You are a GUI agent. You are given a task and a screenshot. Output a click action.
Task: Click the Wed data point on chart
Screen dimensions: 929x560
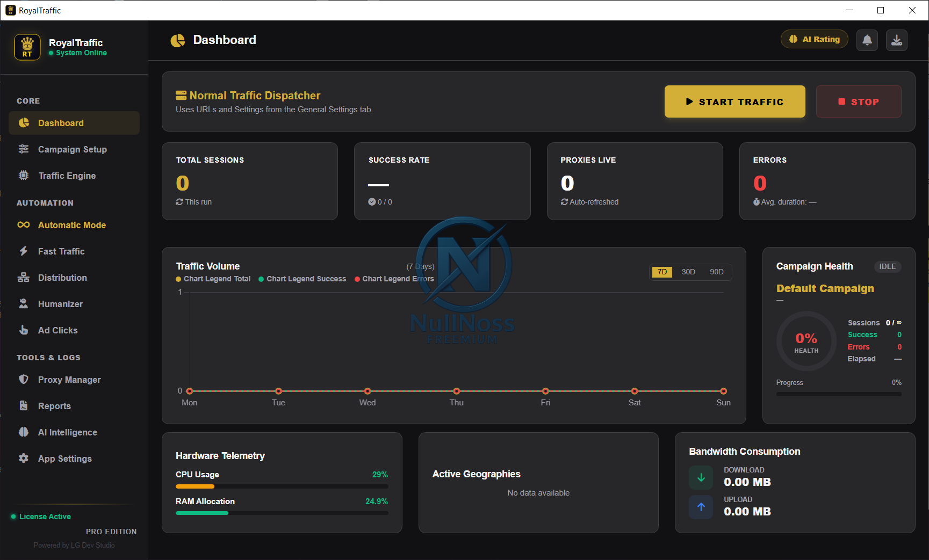(x=368, y=391)
